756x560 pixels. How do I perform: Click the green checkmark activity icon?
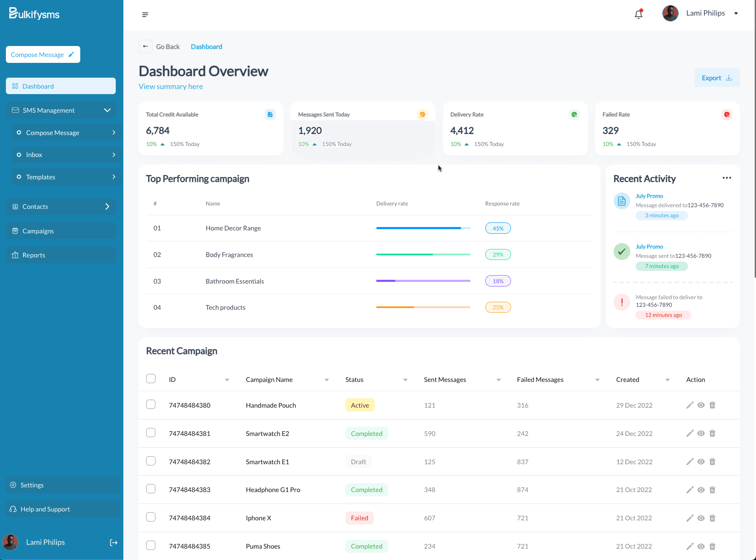(622, 252)
